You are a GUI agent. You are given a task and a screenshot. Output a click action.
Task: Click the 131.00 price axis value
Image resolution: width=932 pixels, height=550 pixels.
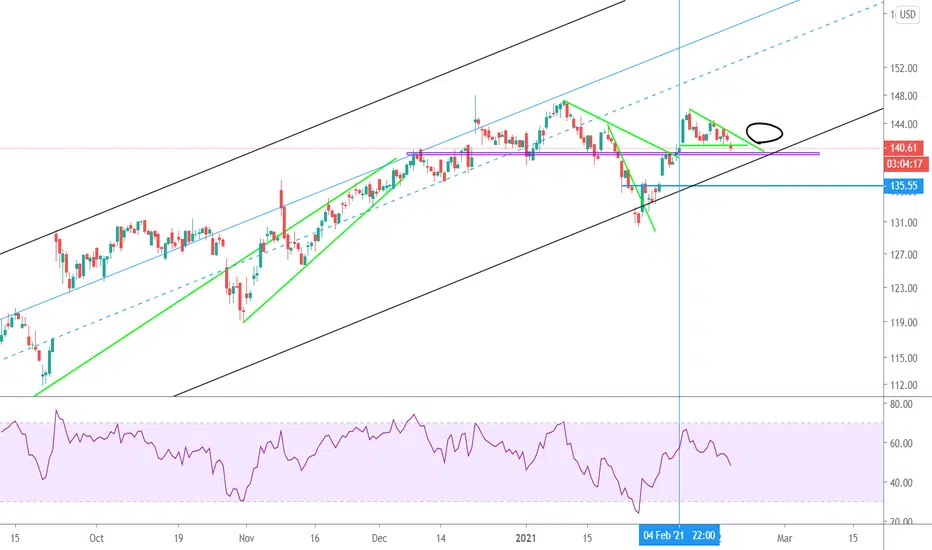[x=904, y=222]
